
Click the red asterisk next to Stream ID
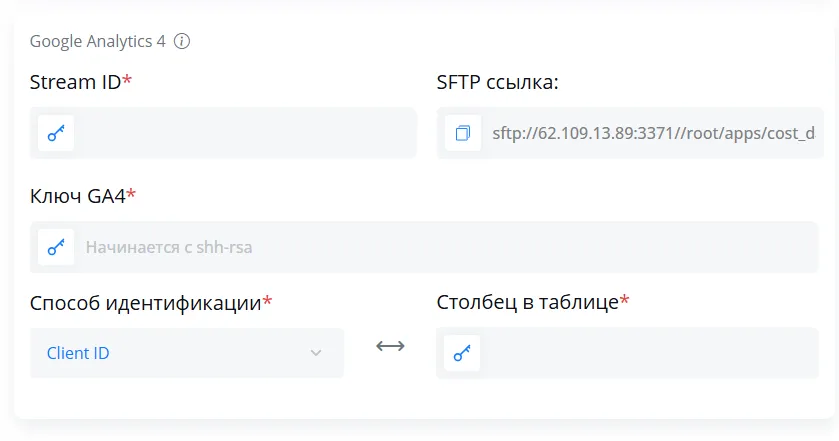(127, 80)
